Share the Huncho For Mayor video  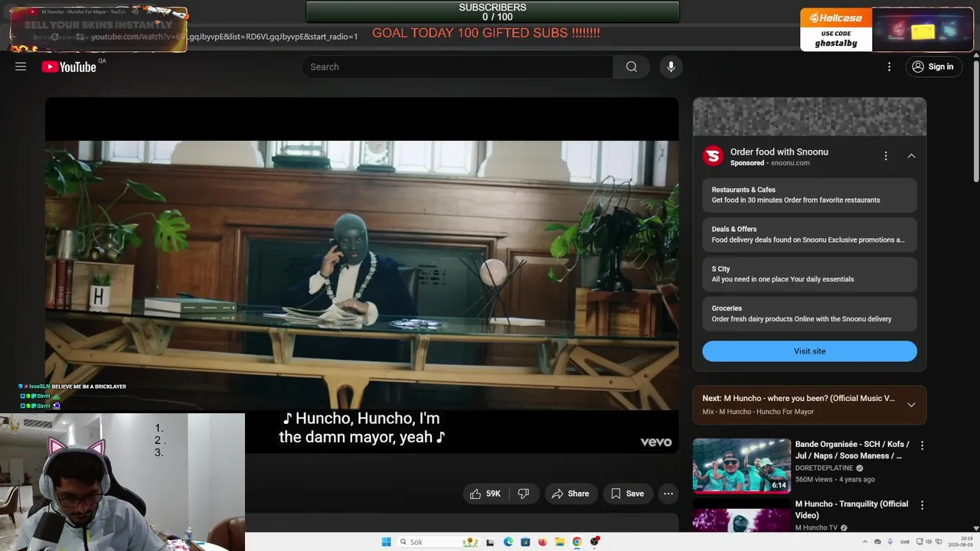point(570,494)
